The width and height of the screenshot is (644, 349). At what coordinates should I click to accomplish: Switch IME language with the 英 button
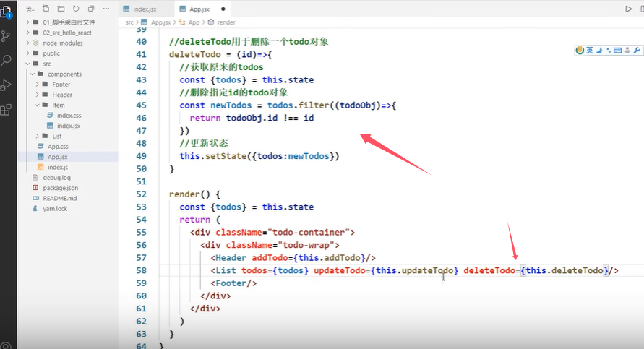point(589,50)
